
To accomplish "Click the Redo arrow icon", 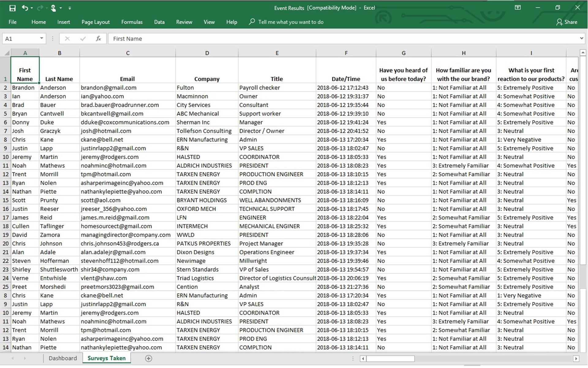I will pyautogui.click(x=40, y=8).
